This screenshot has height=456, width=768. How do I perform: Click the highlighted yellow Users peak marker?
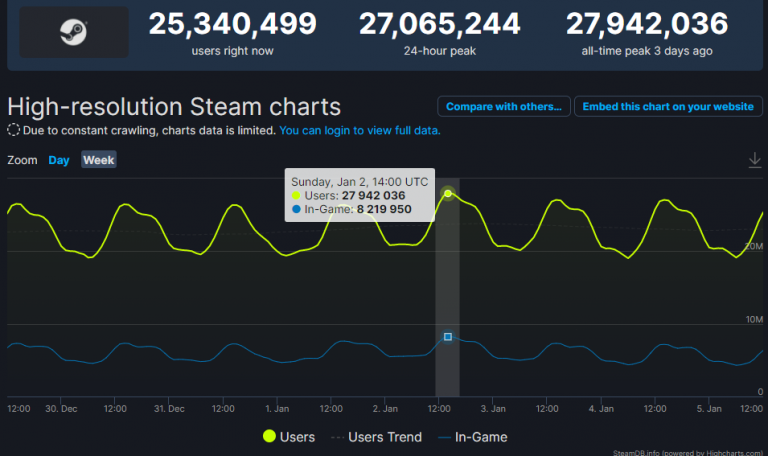448,193
